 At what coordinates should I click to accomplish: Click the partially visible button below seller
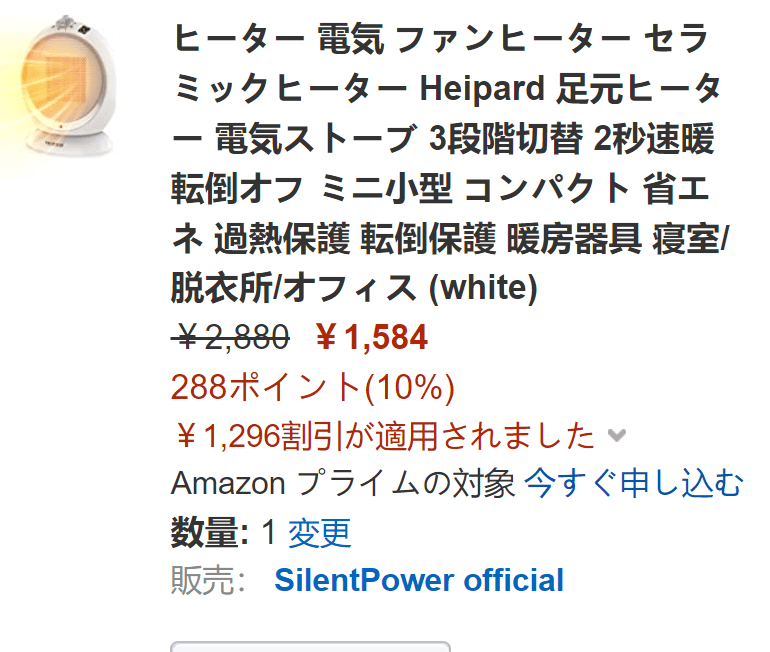(x=310, y=647)
